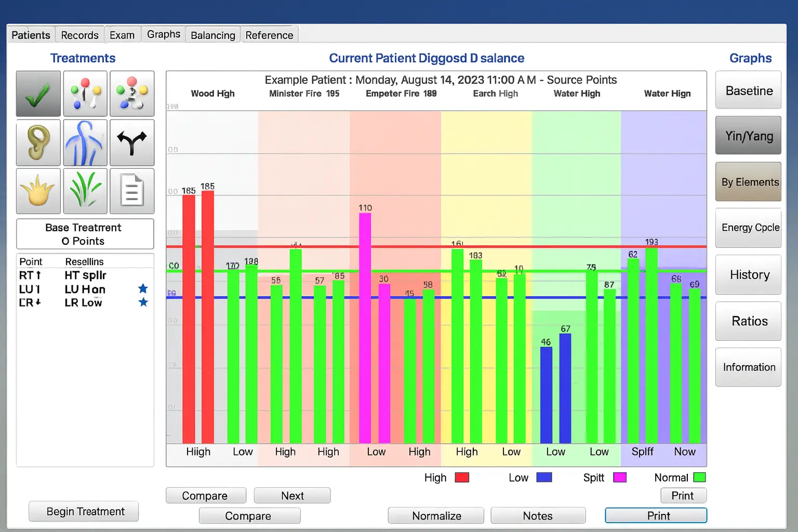Click the magenta bar labeled 110
798x532 pixels.
pos(365,327)
